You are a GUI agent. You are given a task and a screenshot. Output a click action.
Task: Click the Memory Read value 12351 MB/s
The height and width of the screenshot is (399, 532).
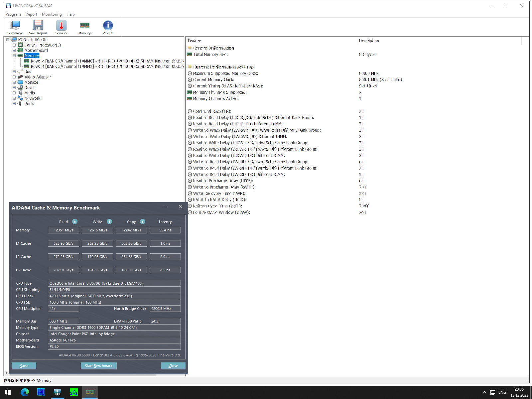point(64,230)
